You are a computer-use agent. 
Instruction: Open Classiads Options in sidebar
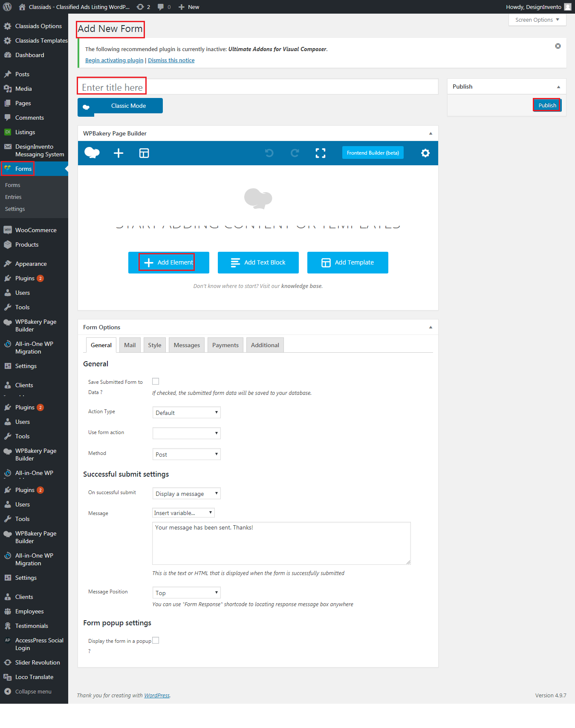click(x=34, y=26)
